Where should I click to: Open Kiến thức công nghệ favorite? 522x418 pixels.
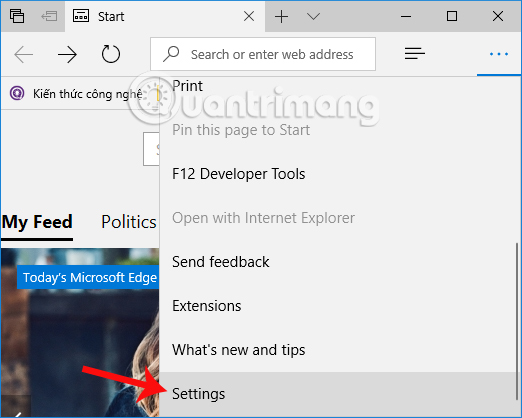tap(77, 94)
